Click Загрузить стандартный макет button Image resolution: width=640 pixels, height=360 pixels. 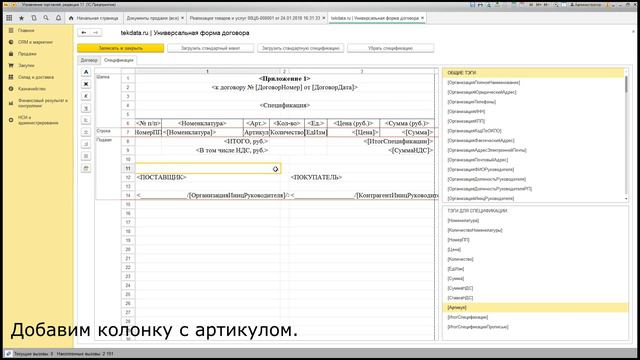211,48
